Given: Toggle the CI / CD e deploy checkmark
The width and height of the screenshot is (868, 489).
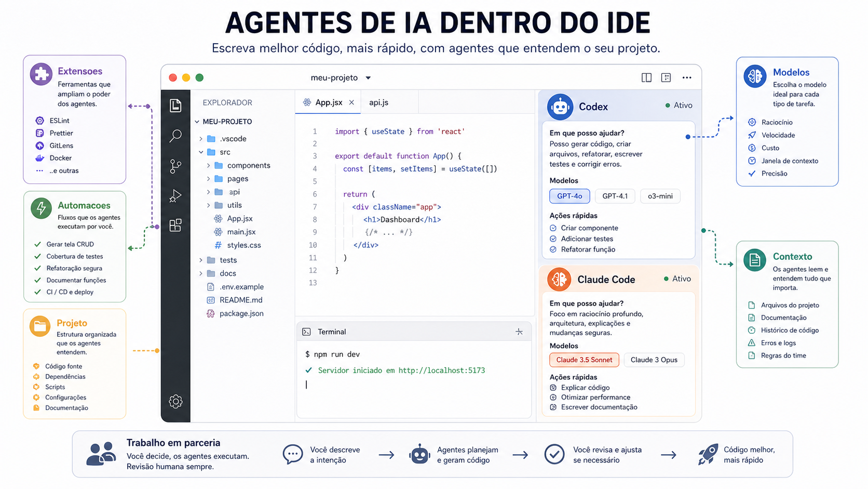Looking at the screenshot, I should 37,292.
